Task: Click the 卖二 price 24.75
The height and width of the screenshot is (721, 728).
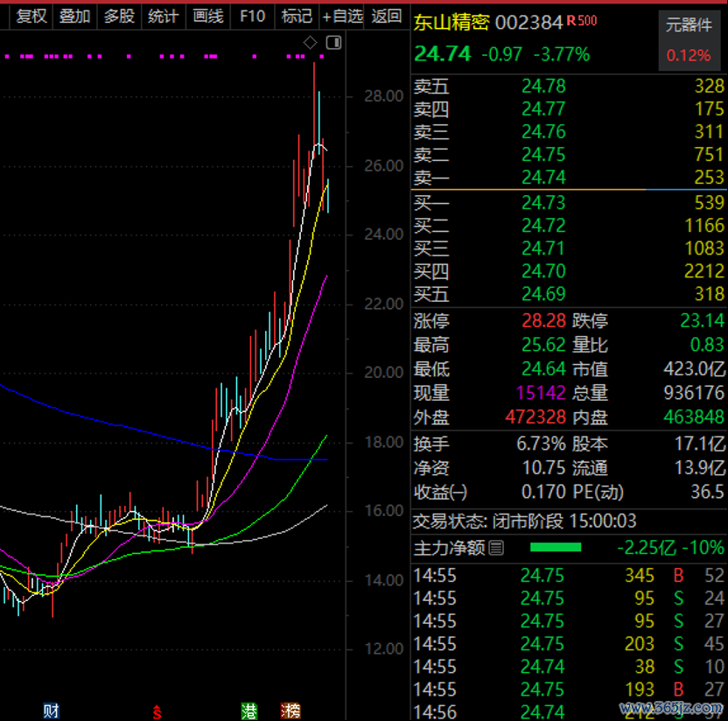Action: click(543, 154)
